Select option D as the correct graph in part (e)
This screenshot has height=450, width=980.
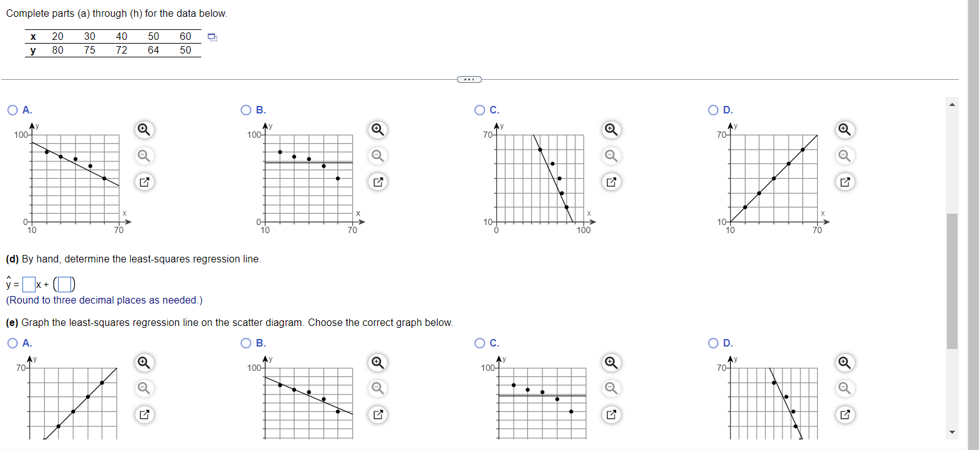[713, 343]
